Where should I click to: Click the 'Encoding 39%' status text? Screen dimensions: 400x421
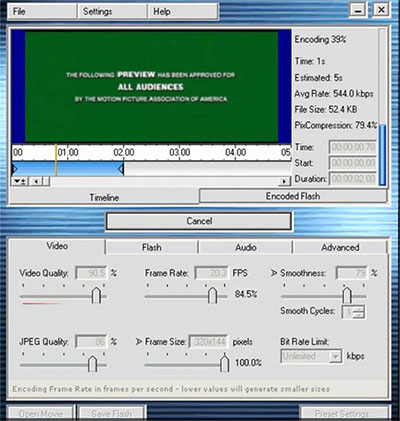click(x=320, y=40)
